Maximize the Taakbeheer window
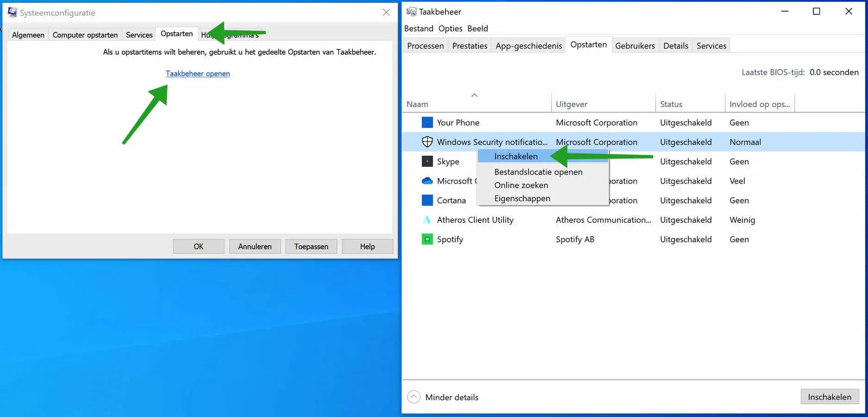Viewport: 868px width, 417px height. 817,12
